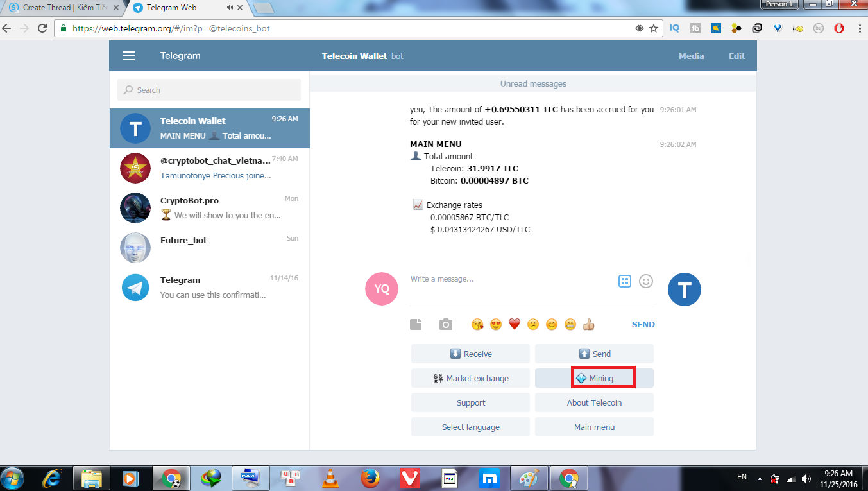Image resolution: width=868 pixels, height=491 pixels.
Task: Select the Mining bot button
Action: tap(594, 378)
